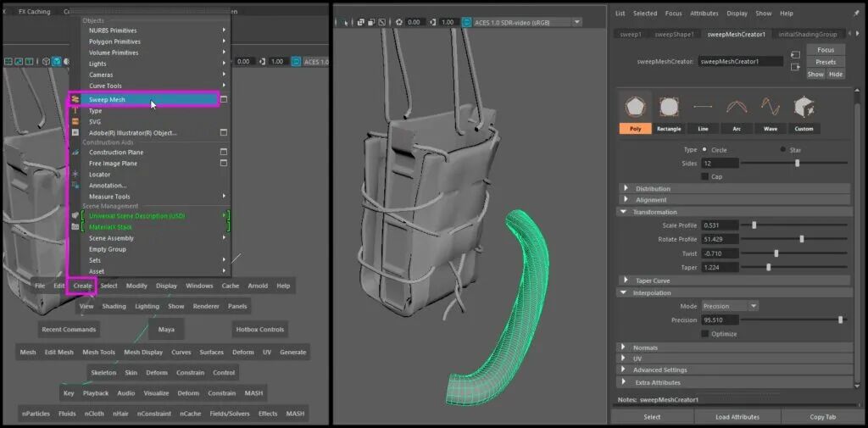The image size is (868, 428).
Task: Click the Annotation entry in Create menu
Action: [x=108, y=186]
